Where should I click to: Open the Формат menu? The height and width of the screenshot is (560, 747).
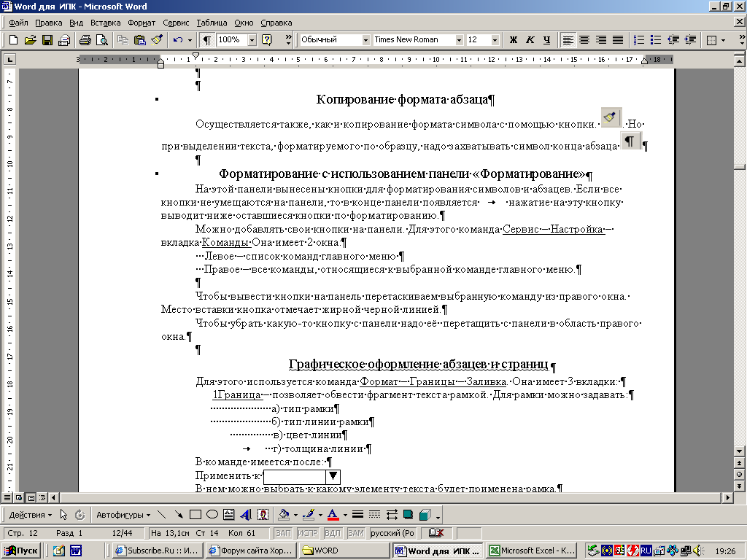(142, 23)
